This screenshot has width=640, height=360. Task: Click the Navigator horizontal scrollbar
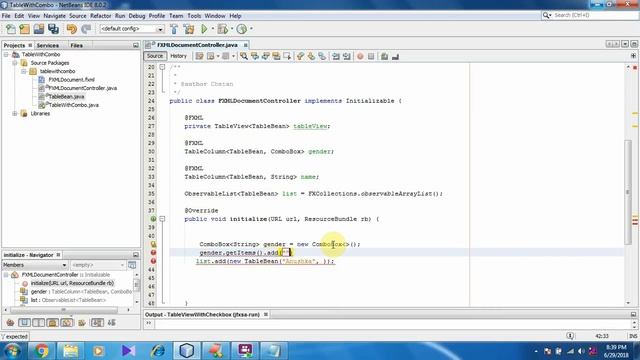pos(64,310)
